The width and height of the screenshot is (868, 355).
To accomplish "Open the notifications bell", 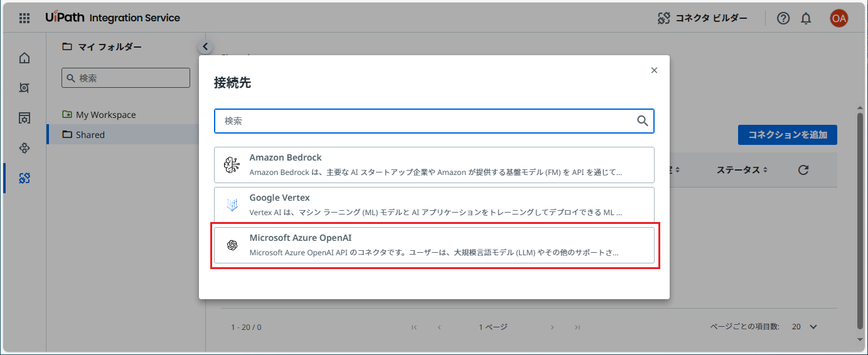I will (x=806, y=18).
